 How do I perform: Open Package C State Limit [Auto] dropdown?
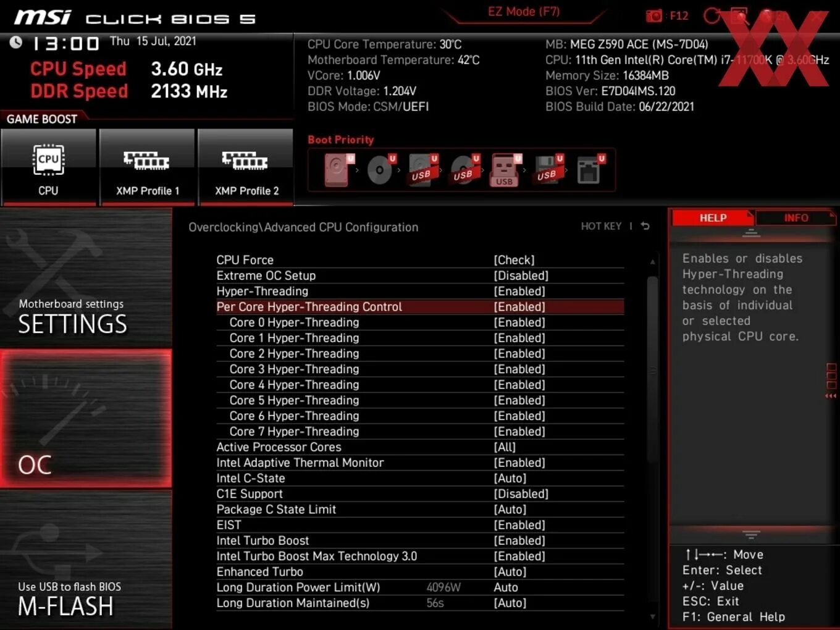coord(510,510)
